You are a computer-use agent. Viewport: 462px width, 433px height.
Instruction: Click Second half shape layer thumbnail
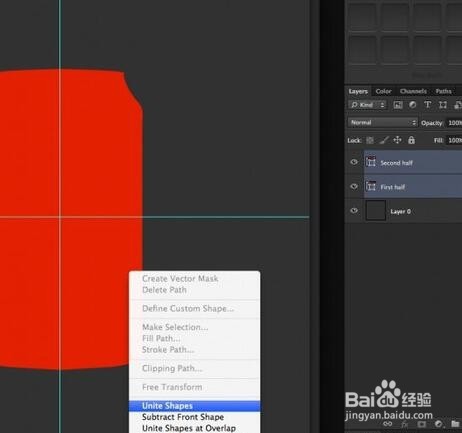tap(371, 162)
